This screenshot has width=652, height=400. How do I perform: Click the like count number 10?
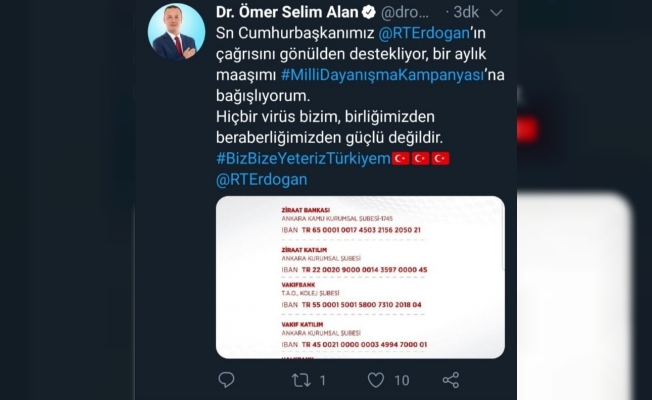402,380
